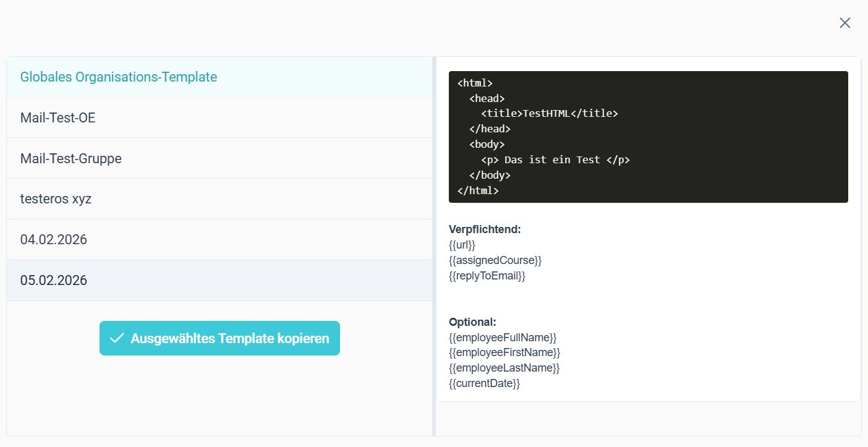Click the Optional: heading
This screenshot has width=868, height=447.
pyautogui.click(x=472, y=322)
